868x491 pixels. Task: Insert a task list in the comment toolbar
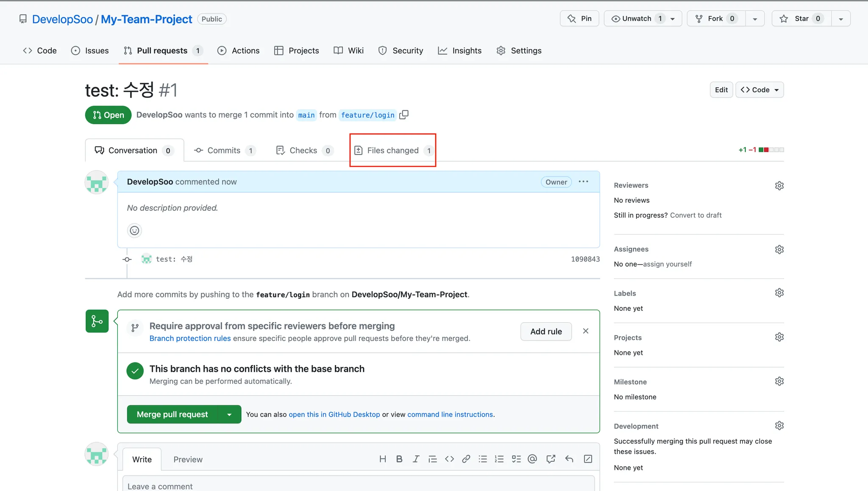pyautogui.click(x=516, y=459)
